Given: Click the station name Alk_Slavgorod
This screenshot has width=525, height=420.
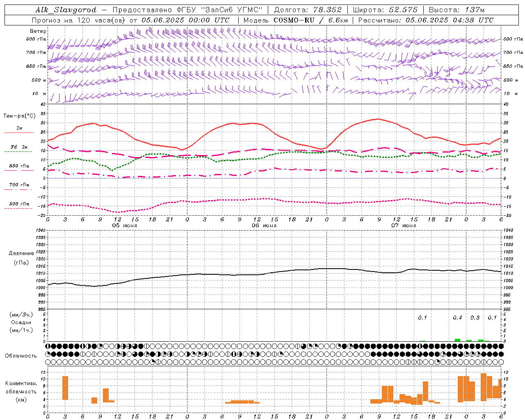Looking at the screenshot, I should [66, 10].
